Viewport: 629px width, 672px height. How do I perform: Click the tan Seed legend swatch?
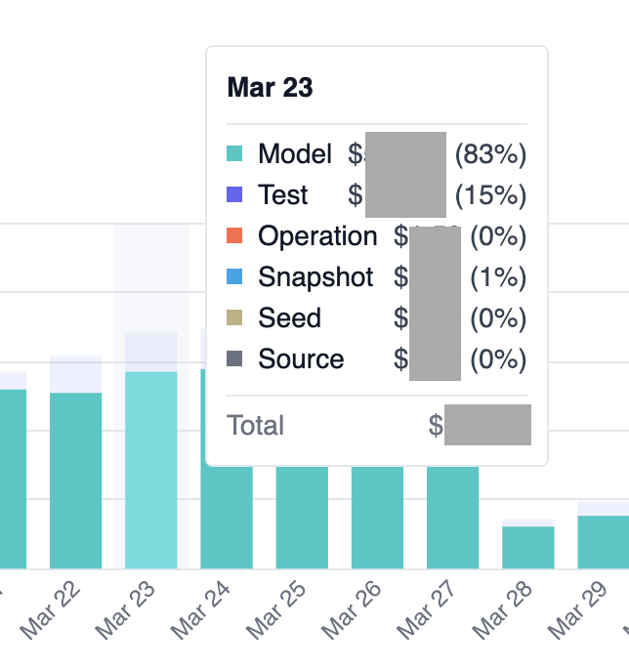pos(234,318)
